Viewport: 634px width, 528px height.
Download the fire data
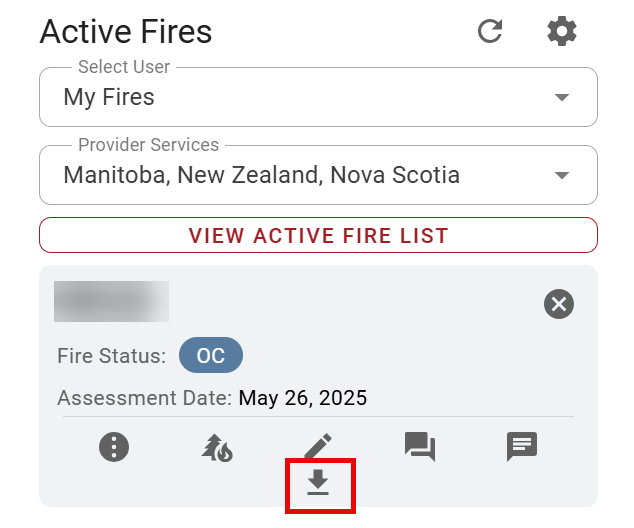click(x=318, y=483)
